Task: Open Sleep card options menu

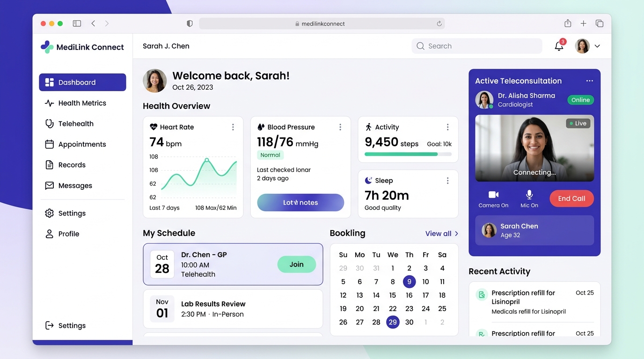Action: (x=448, y=180)
